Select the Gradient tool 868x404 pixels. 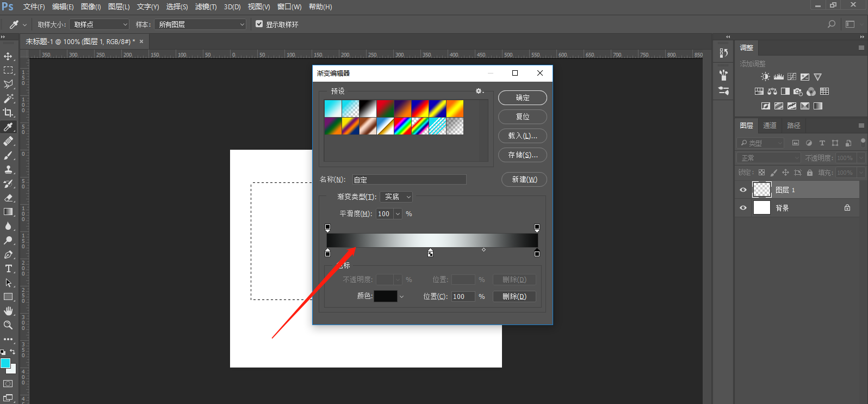pos(8,212)
